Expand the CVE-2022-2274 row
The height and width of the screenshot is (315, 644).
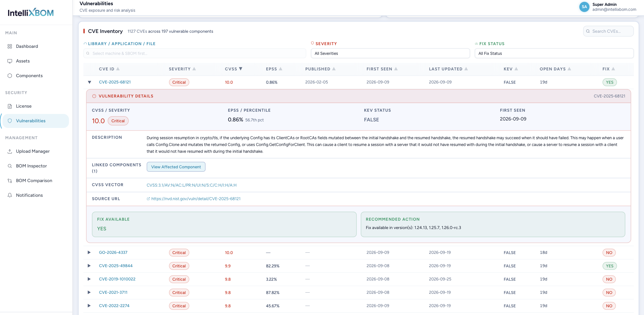pyautogui.click(x=89, y=306)
